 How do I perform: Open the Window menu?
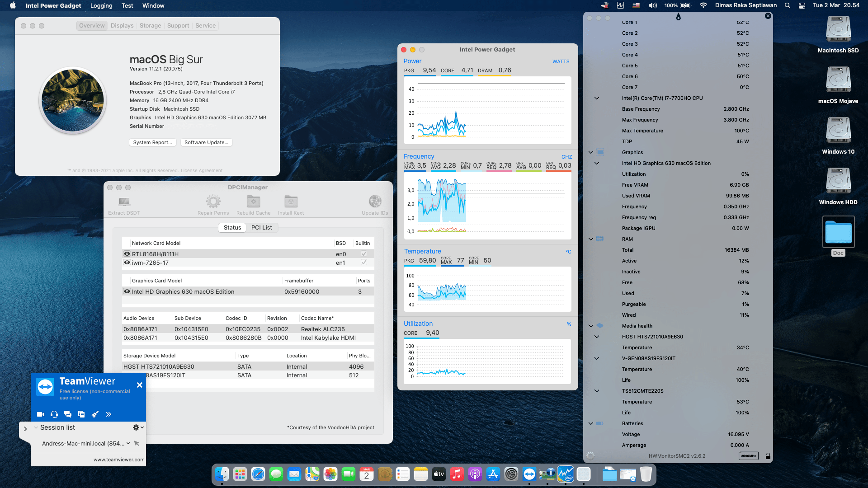[153, 5]
